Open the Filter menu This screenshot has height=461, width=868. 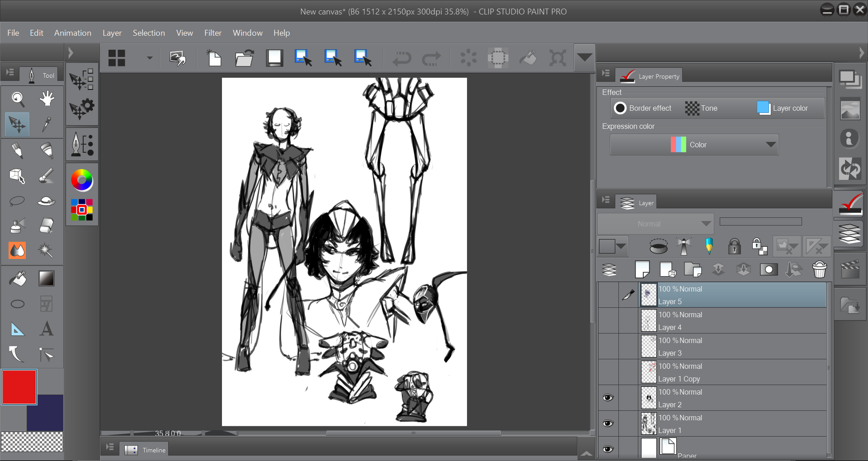212,33
